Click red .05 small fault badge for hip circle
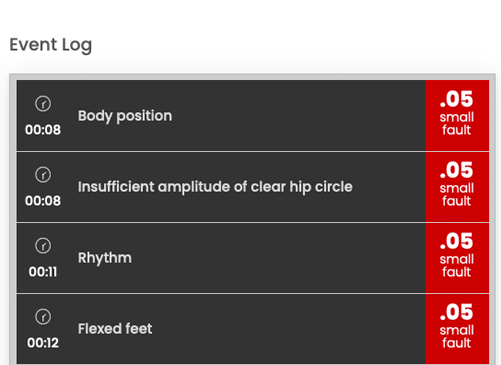 (457, 187)
